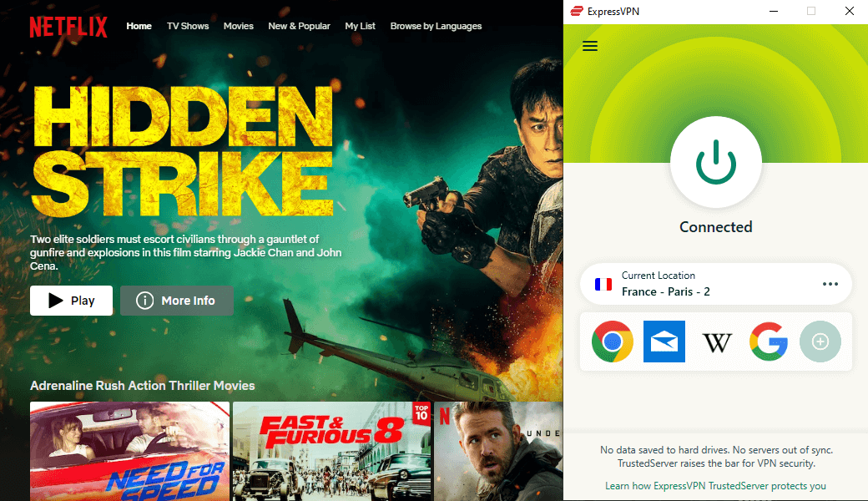
Task: Select the Need for Speed thumbnail
Action: [129, 451]
